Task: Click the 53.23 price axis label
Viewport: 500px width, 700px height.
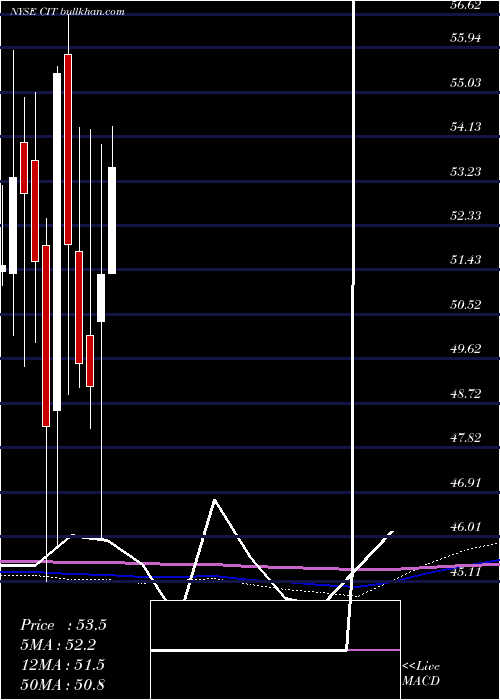Action: [465, 171]
